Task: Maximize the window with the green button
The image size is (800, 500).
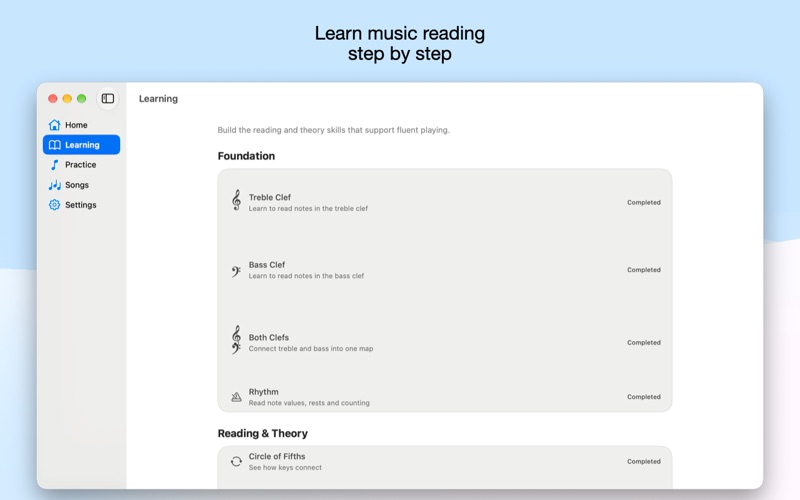Action: click(82, 98)
